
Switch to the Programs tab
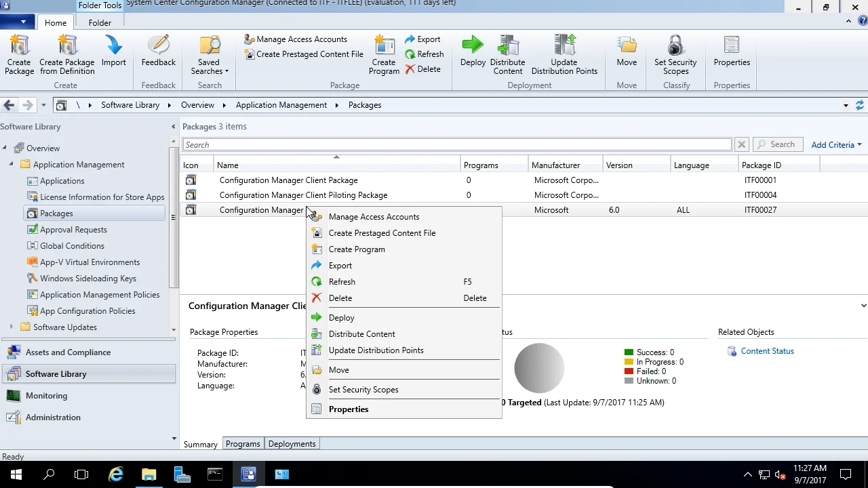243,444
